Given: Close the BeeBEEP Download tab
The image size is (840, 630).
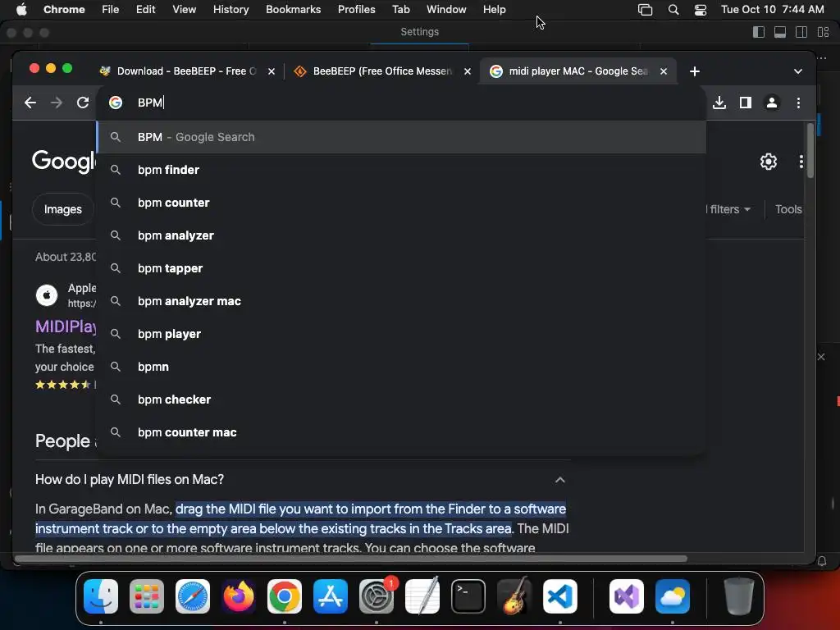Looking at the screenshot, I should (272, 71).
